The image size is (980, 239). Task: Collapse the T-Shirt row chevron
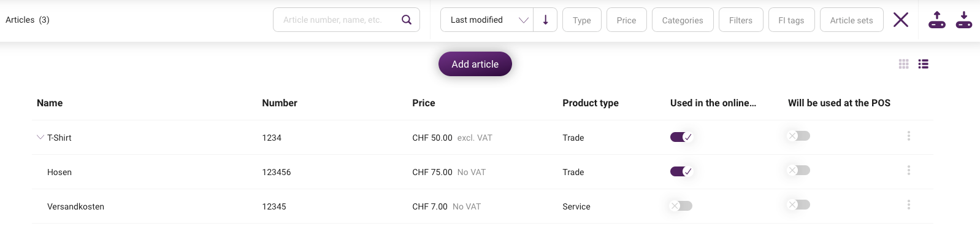(40, 138)
